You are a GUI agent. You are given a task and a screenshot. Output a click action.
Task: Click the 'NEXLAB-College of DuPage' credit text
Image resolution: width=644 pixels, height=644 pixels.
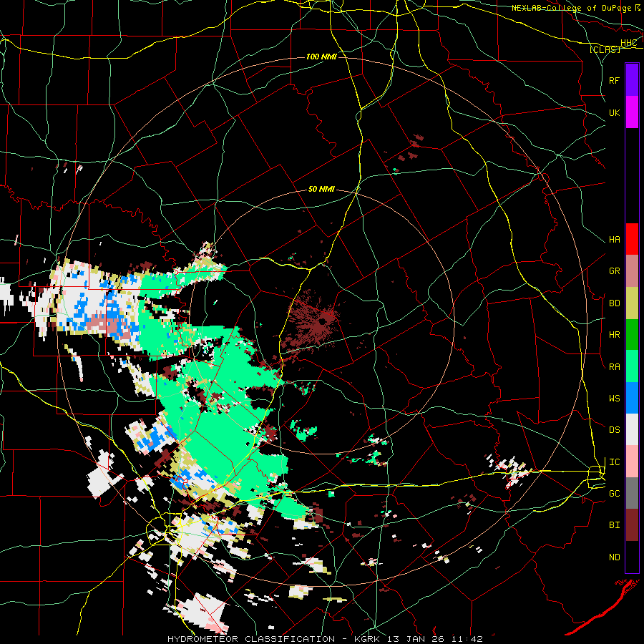[572, 8]
